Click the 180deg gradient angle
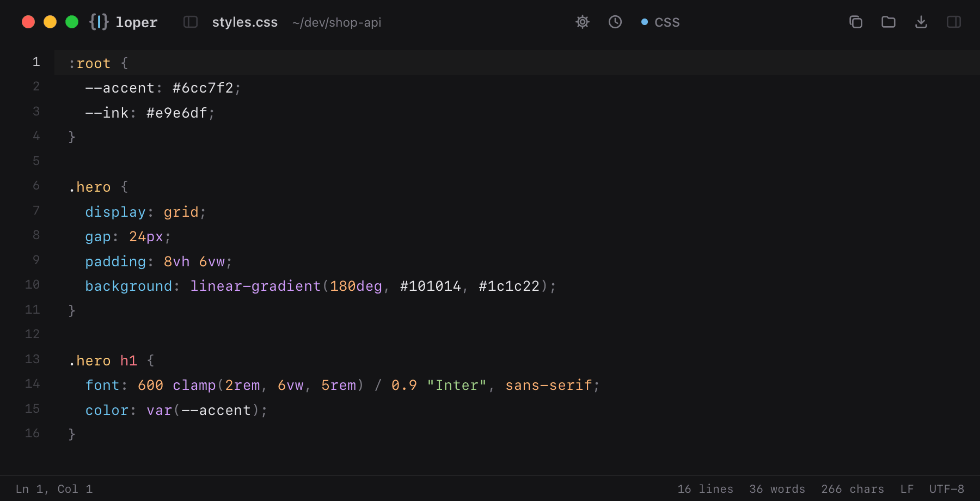The image size is (980, 501). (x=356, y=286)
